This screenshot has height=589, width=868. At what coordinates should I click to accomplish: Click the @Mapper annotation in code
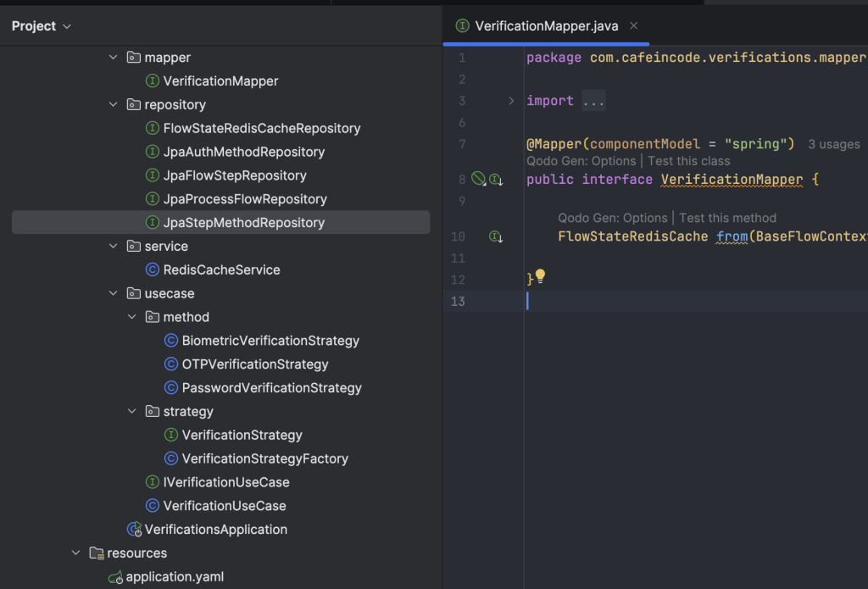coord(554,144)
